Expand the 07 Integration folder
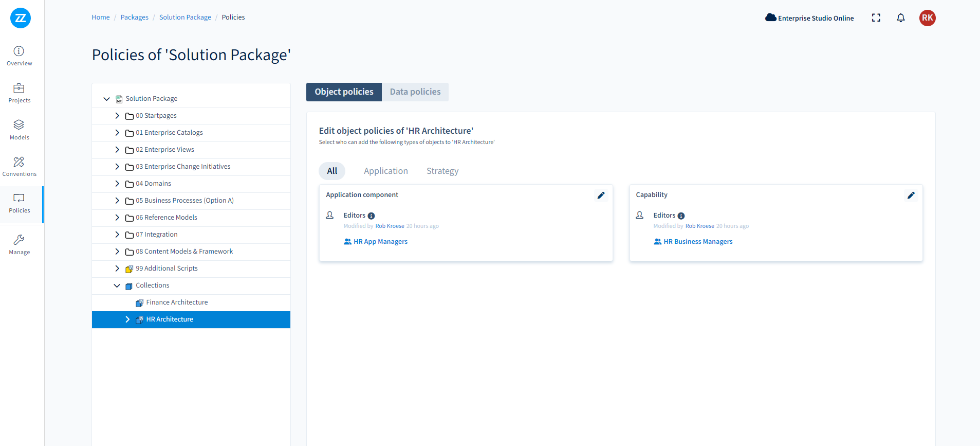The width and height of the screenshot is (980, 446). [x=117, y=235]
